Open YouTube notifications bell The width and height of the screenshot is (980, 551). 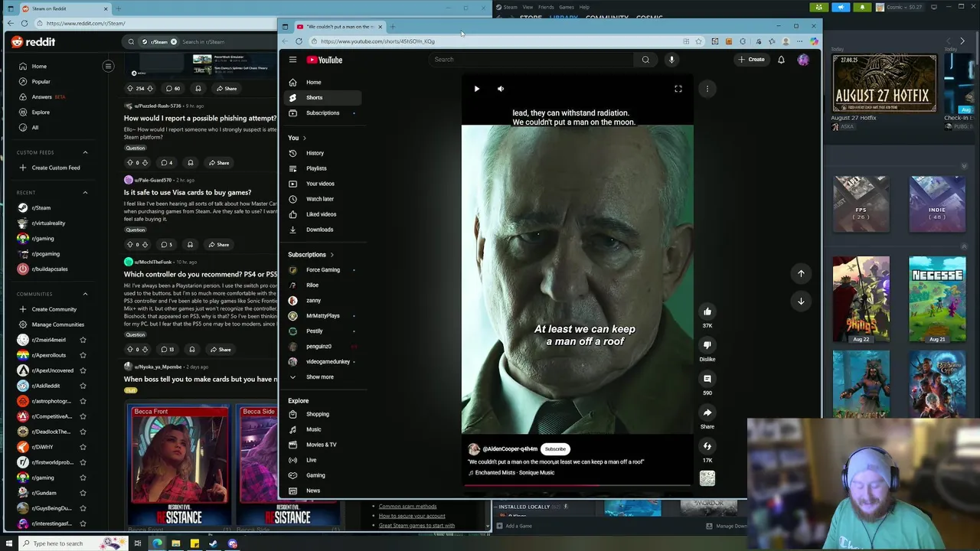pyautogui.click(x=781, y=60)
